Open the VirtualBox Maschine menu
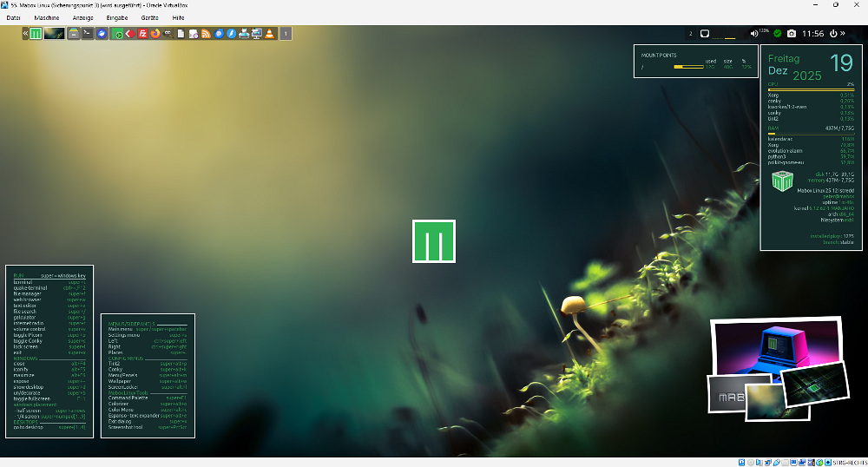The width and height of the screenshot is (868, 467). pyautogui.click(x=46, y=17)
